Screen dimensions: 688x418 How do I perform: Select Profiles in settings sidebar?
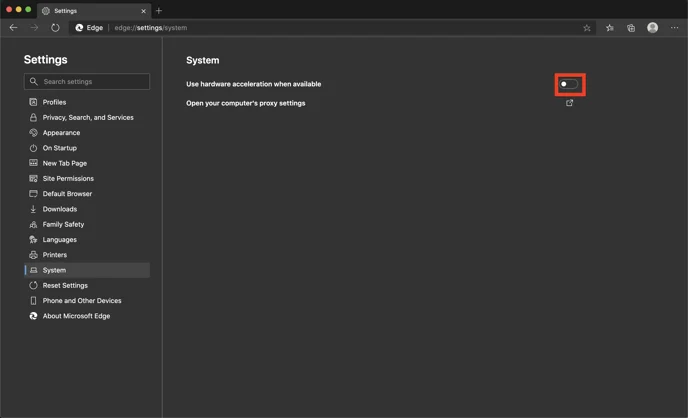pos(54,102)
